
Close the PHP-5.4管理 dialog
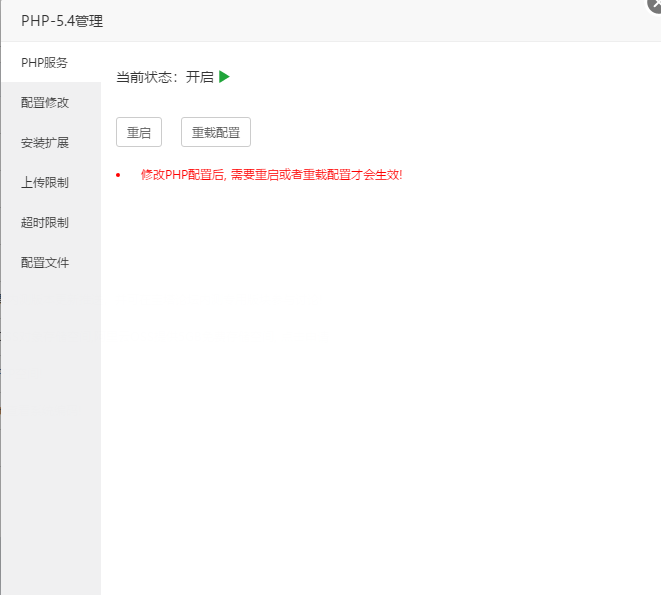[x=655, y=5]
